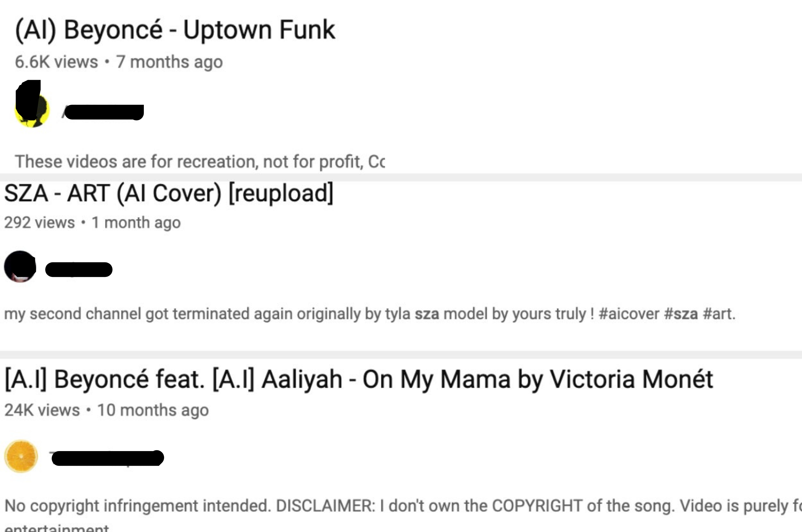Image resolution: width=802 pixels, height=532 pixels.
Task: Open the dark channel avatar under SZA video
Action: pyautogui.click(x=20, y=267)
